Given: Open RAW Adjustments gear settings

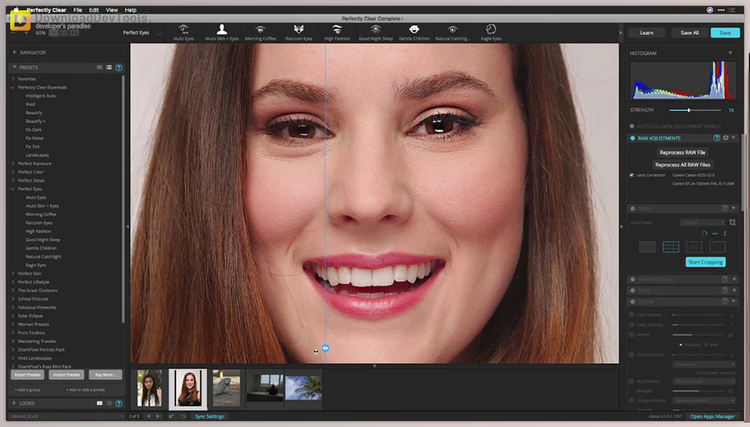Looking at the screenshot, I should coord(726,138).
